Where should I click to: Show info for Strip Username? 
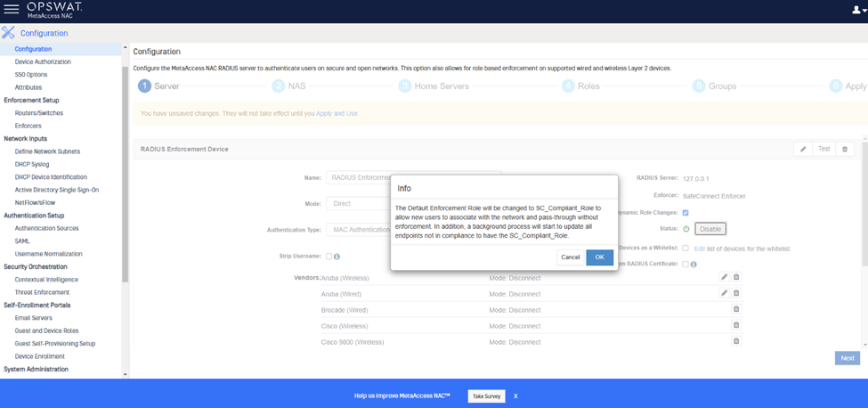coord(337,257)
